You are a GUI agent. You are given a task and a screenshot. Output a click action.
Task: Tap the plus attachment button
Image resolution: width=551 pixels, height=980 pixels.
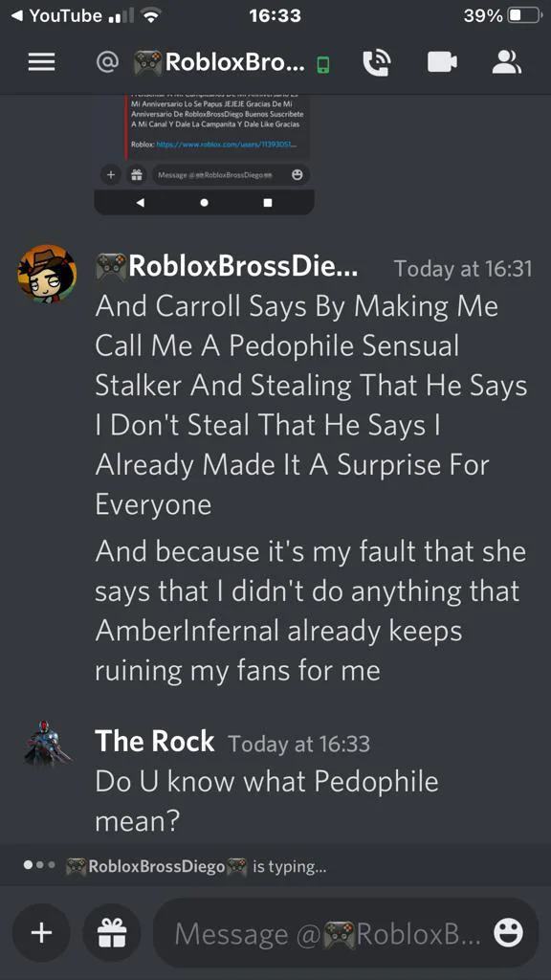coord(41,932)
